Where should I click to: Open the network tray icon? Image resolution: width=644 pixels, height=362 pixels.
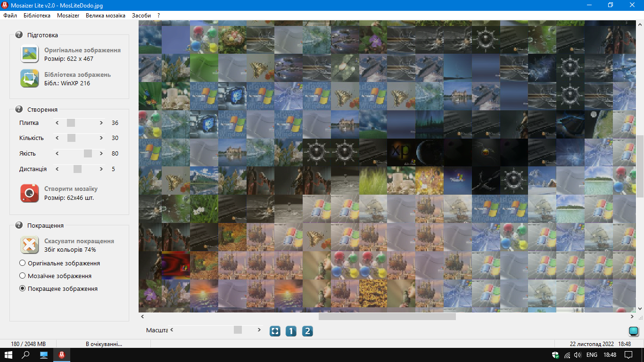tap(567, 355)
